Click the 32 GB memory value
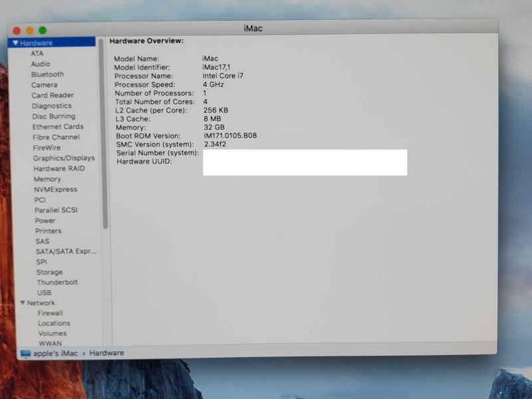The image size is (532, 399). click(214, 127)
